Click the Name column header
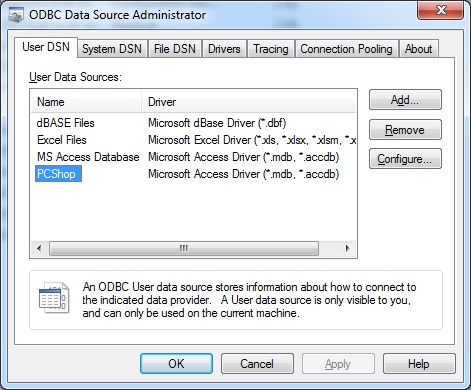Screen dimensions: 471x390 click(x=86, y=102)
